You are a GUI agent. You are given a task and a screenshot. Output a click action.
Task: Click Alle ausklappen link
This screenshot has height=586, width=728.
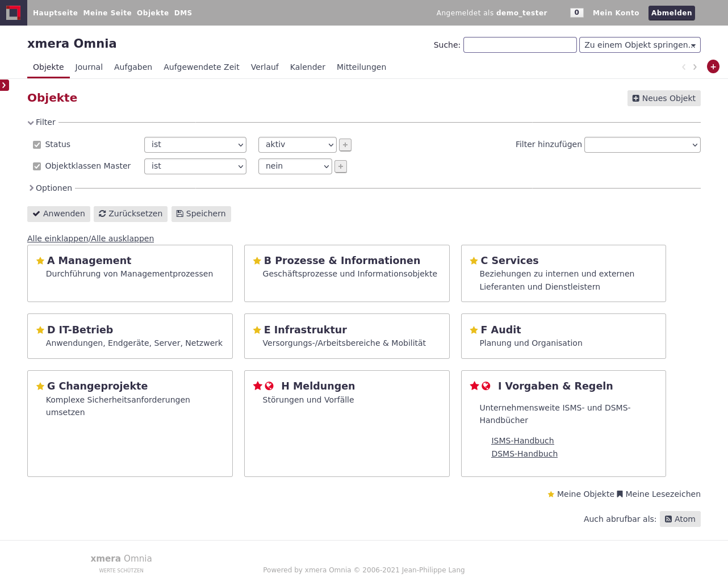(123, 238)
